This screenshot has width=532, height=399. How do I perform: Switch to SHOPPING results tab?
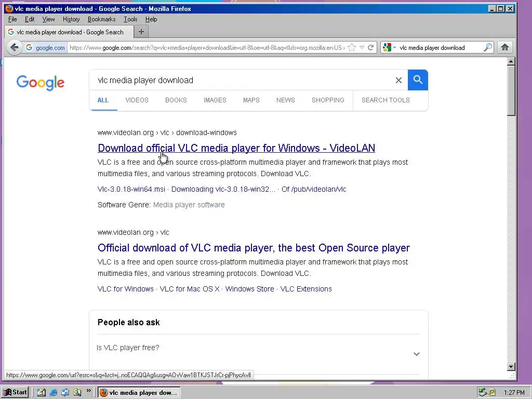[x=328, y=100]
